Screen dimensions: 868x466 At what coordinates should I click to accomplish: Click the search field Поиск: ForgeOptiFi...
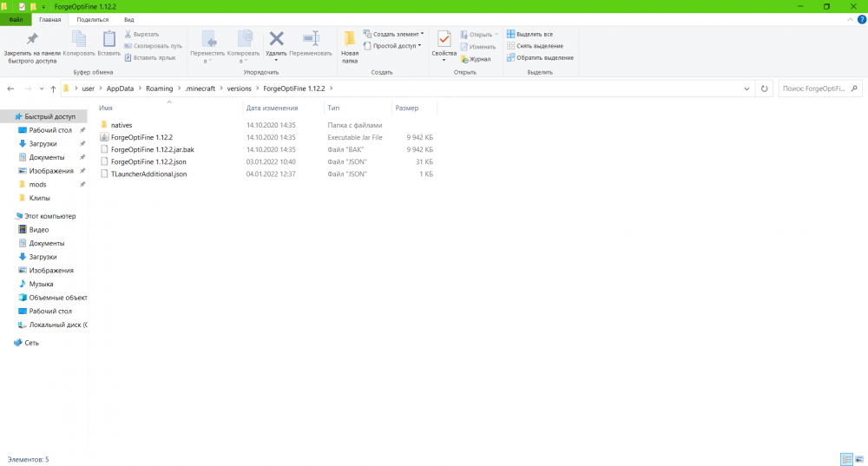tap(814, 89)
